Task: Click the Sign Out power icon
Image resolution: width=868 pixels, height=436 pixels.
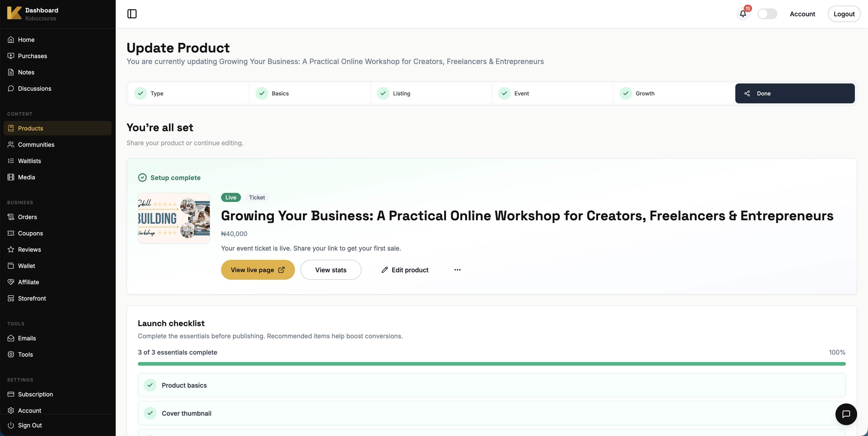Action: [11, 425]
